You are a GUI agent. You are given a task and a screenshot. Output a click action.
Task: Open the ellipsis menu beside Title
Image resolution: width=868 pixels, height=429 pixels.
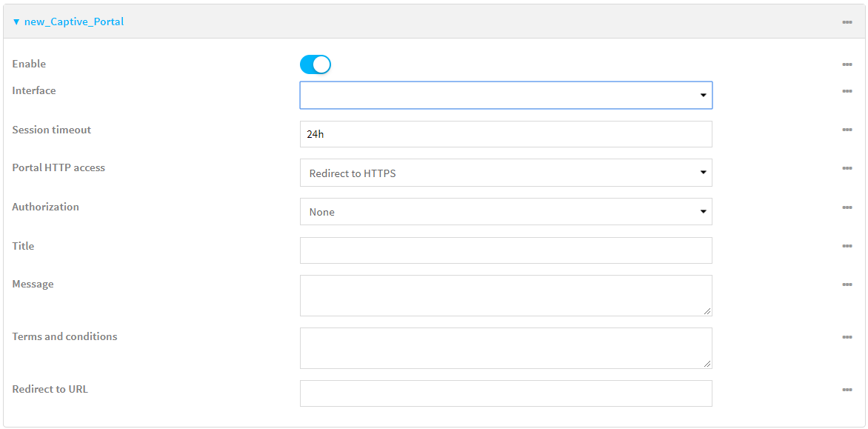click(x=847, y=246)
